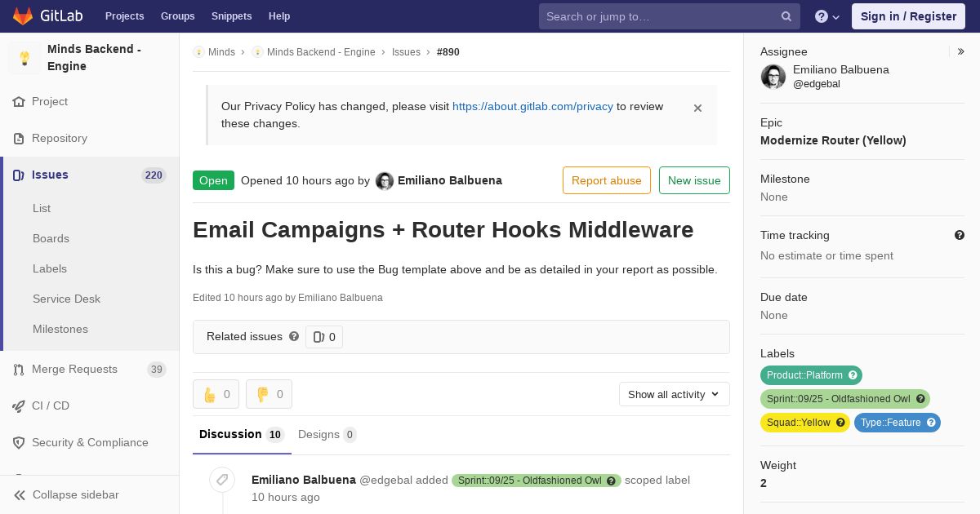Click the Collapse sidebar double-chevron icon
This screenshot has width=980, height=514.
click(x=19, y=495)
